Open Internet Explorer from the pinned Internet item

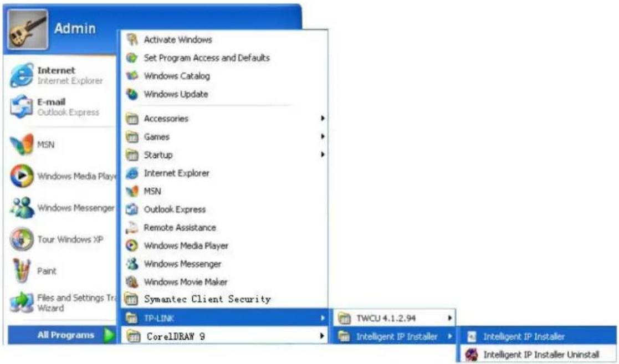[x=63, y=75]
